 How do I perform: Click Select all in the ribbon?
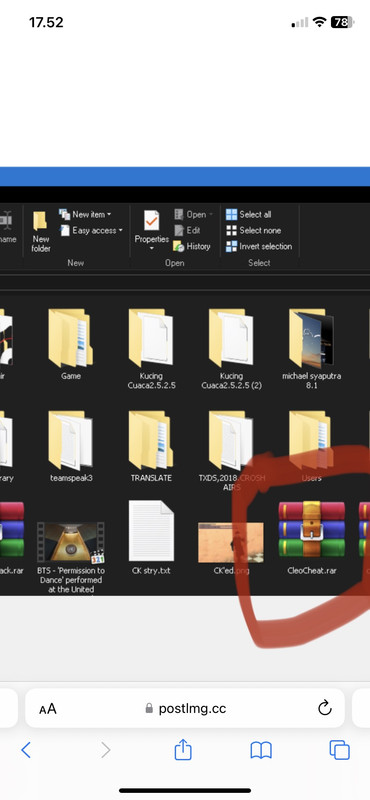[x=249, y=214]
